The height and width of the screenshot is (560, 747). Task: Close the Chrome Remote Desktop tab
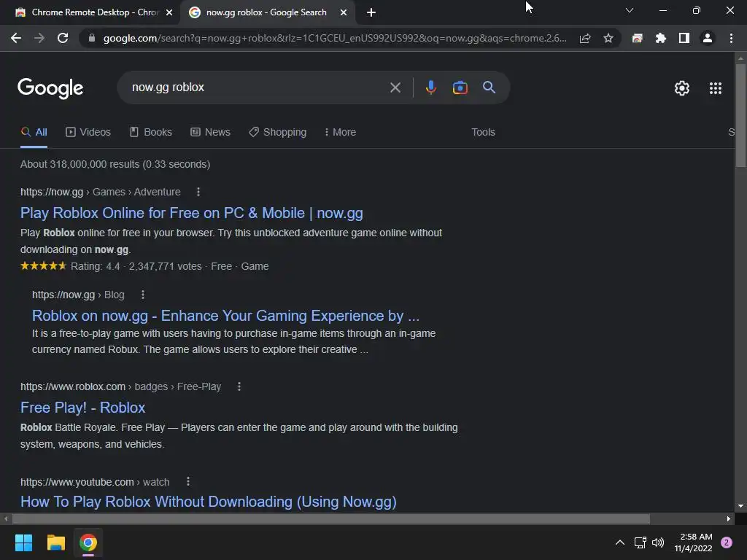tap(169, 12)
